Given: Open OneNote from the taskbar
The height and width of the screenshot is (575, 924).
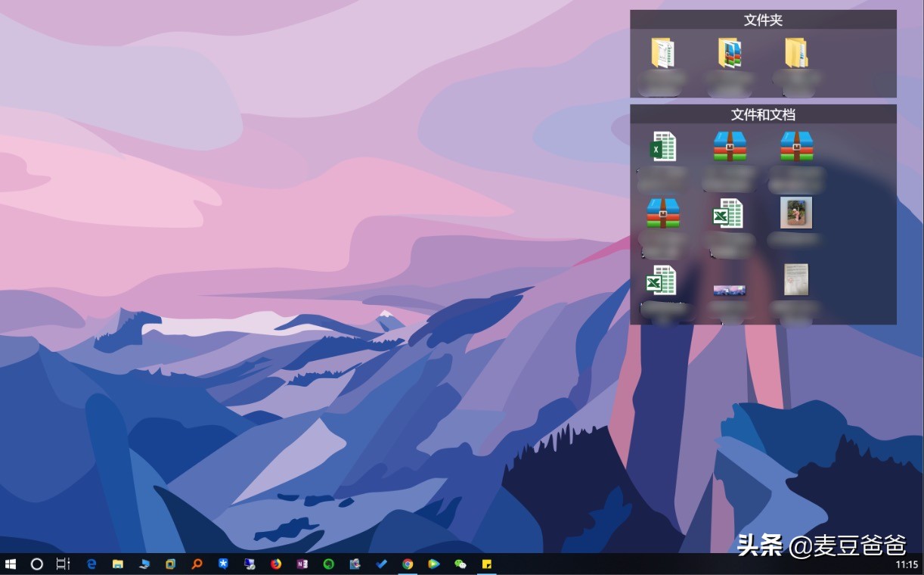Looking at the screenshot, I should [x=302, y=564].
